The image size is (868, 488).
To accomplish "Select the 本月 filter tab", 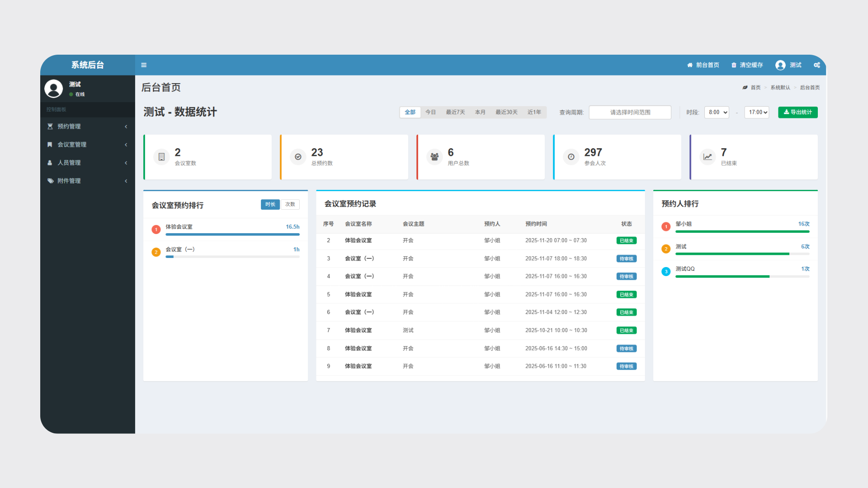I will [480, 112].
